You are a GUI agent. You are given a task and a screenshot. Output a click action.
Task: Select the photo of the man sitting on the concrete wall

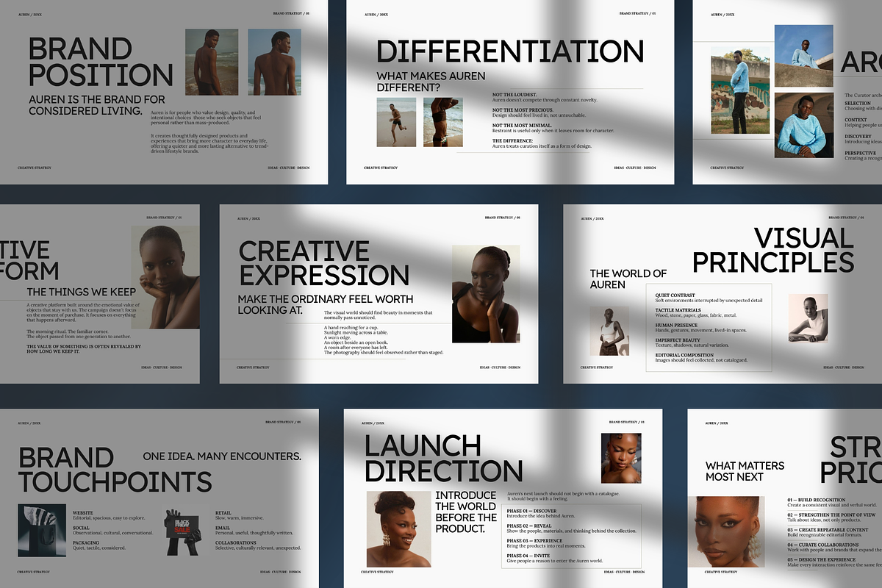pos(804,56)
